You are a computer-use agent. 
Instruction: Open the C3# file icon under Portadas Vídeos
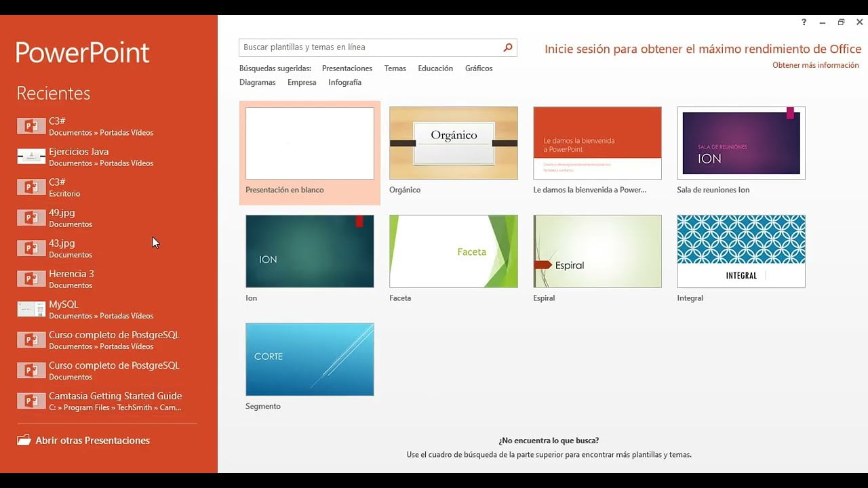point(31,126)
